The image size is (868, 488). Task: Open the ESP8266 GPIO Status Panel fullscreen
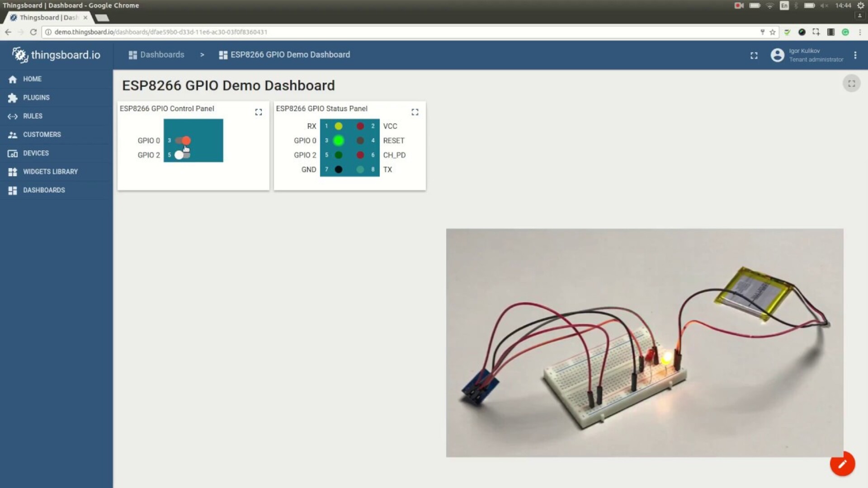(x=415, y=112)
